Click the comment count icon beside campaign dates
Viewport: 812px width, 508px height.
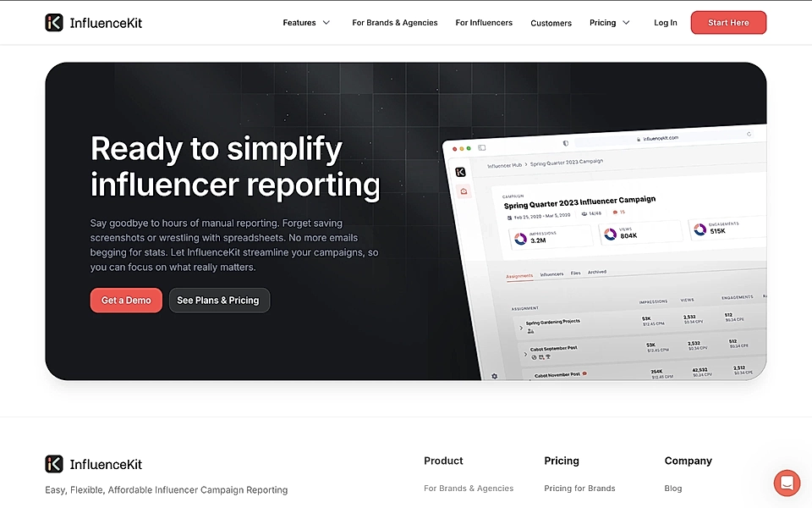(616, 212)
